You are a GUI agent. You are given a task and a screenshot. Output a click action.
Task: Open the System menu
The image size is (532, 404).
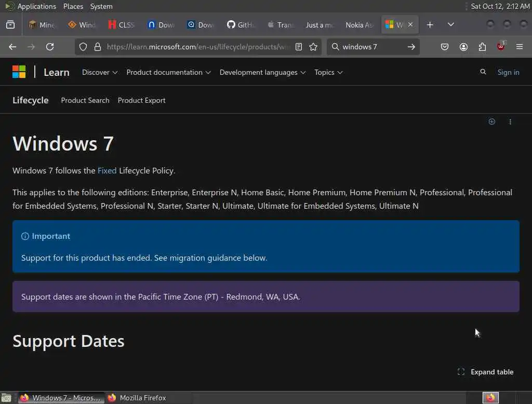point(101,6)
